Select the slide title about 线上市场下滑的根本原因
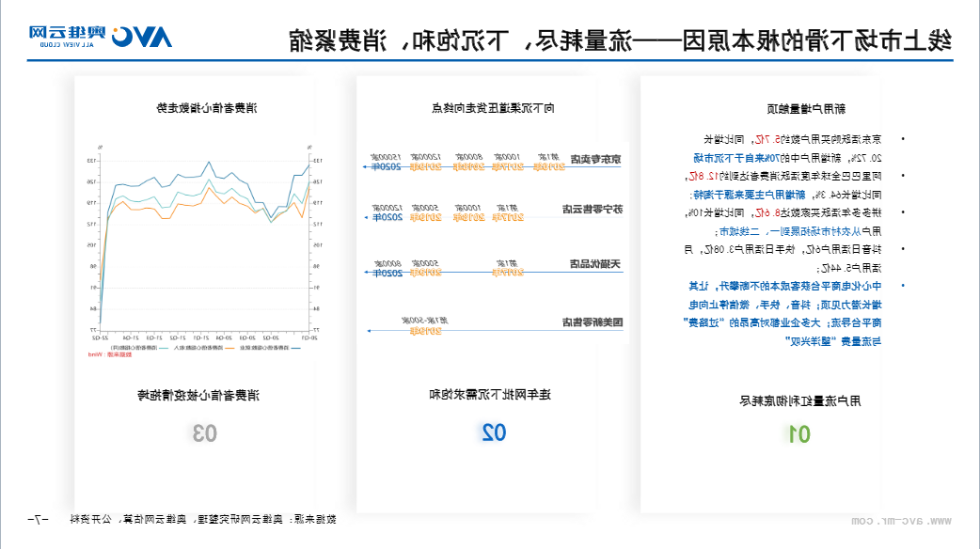Image resolution: width=980 pixels, height=549 pixels. tap(621, 40)
